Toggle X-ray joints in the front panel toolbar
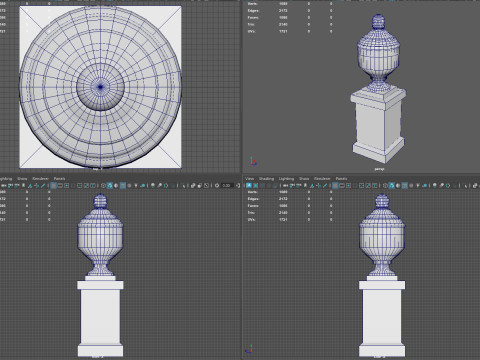 click(x=206, y=185)
